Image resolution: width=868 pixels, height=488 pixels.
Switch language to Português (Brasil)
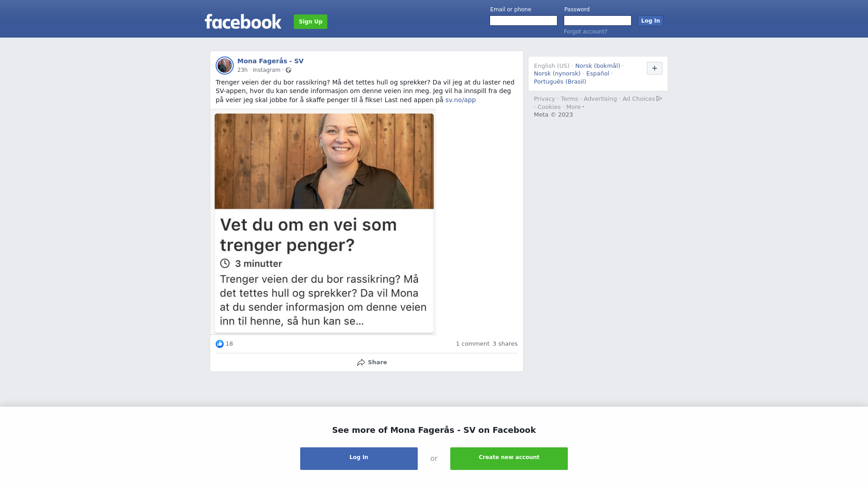point(560,82)
